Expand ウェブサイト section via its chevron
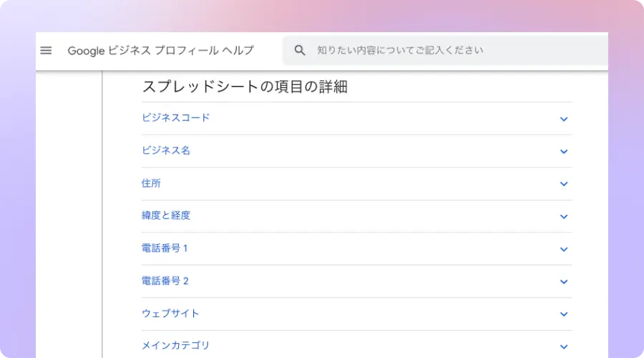 [564, 314]
